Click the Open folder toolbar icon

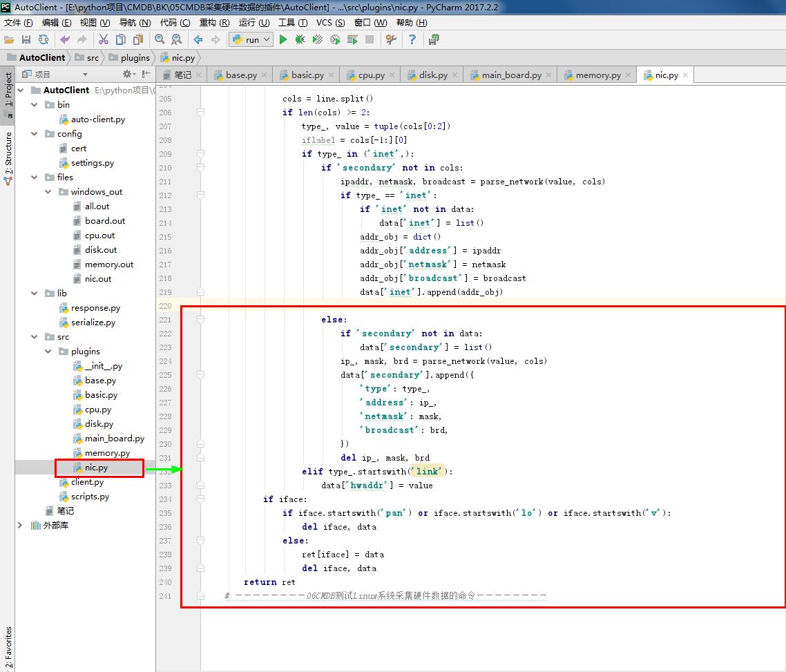coord(9,39)
